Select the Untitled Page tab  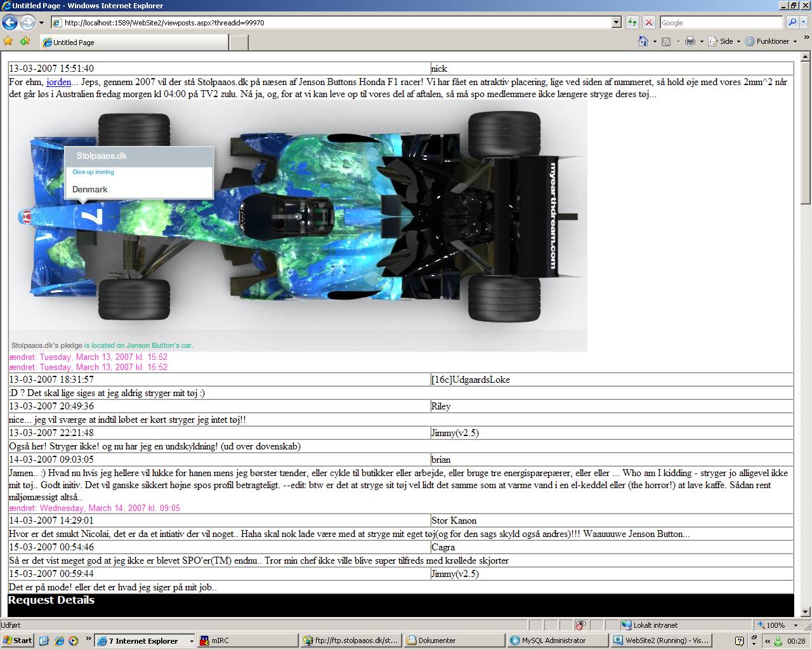(133, 43)
